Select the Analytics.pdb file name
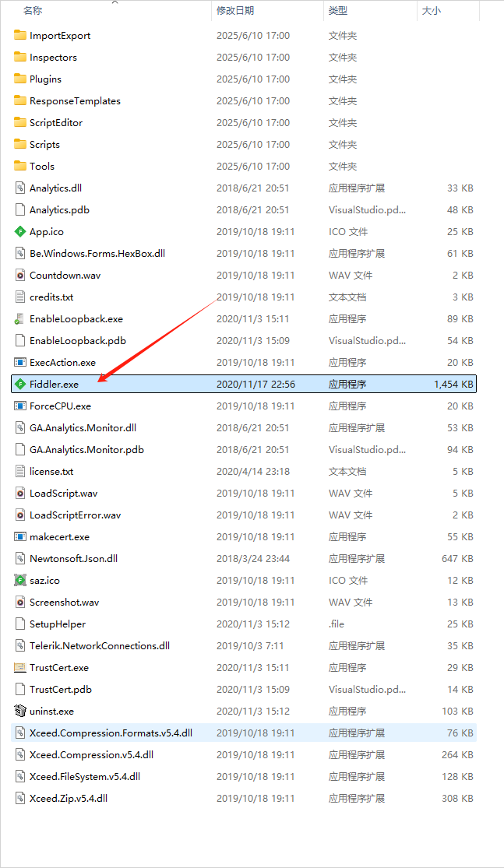 59,210
